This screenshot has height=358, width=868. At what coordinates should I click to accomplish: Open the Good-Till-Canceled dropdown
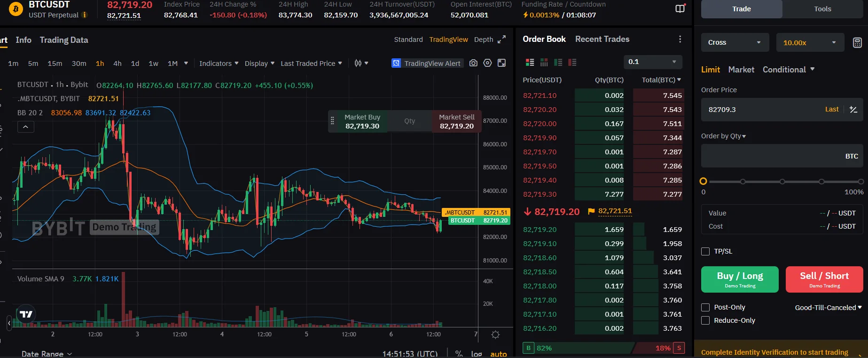tap(829, 308)
